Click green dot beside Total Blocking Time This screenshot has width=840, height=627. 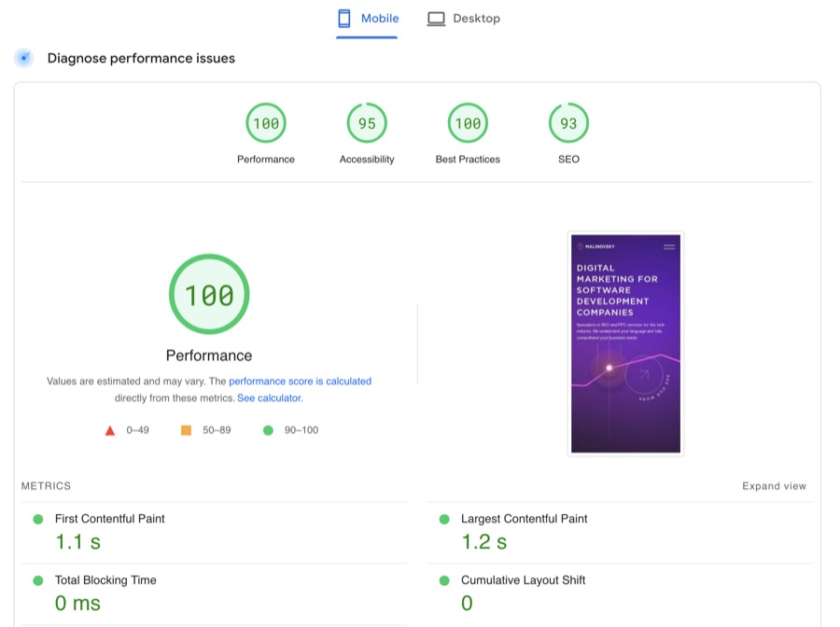(38, 580)
